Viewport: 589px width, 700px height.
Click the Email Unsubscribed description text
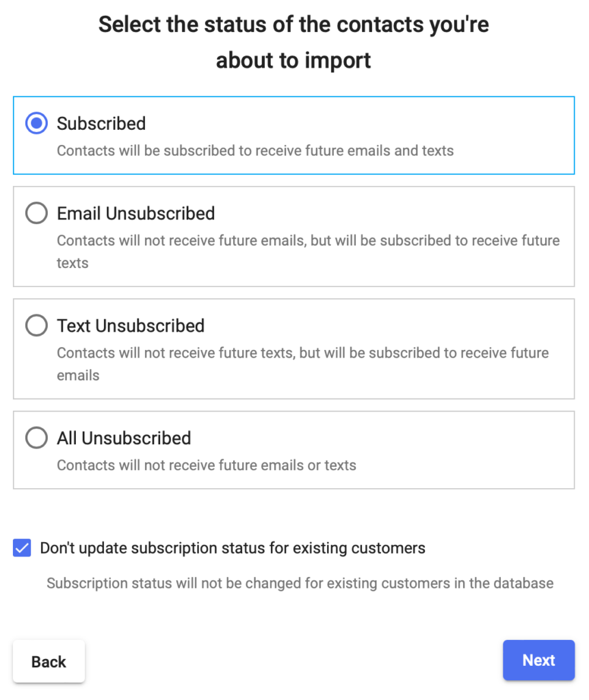(x=308, y=241)
